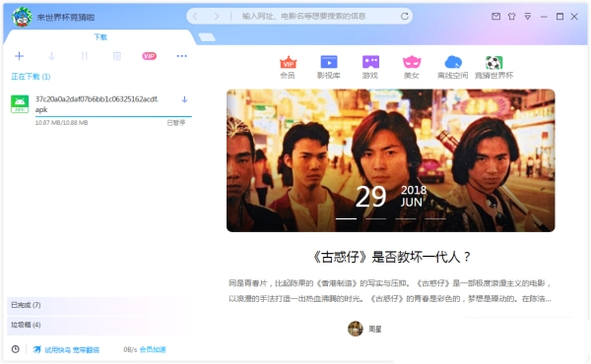Switch to the 下载 tab

coord(100,36)
